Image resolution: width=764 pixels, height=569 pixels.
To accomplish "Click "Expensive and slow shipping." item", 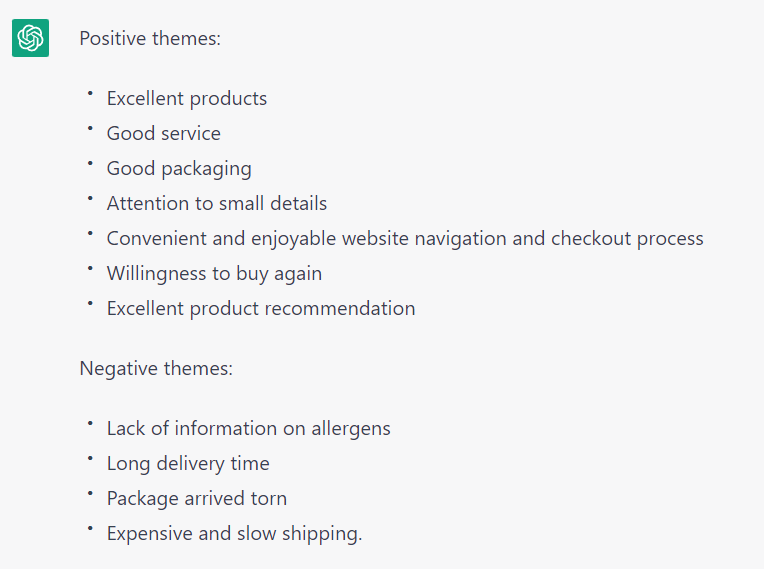I will pyautogui.click(x=234, y=534).
